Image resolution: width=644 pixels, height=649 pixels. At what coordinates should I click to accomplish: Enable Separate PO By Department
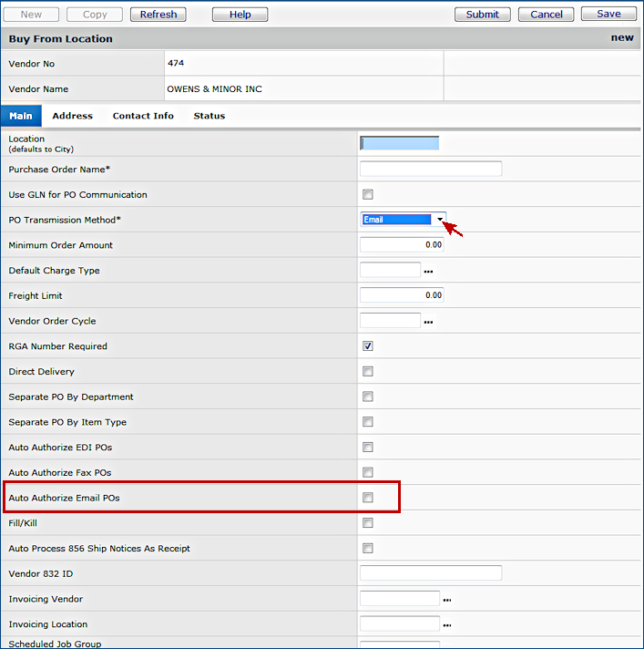pos(368,397)
